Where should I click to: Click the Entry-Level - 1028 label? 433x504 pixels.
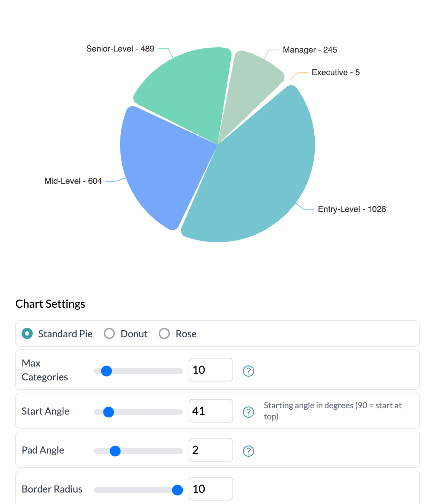(x=352, y=209)
